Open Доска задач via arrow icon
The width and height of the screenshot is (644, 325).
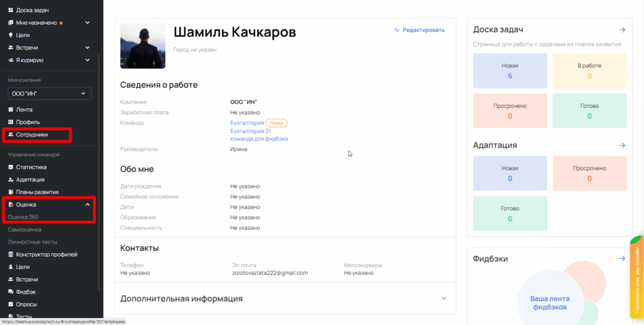coord(622,30)
